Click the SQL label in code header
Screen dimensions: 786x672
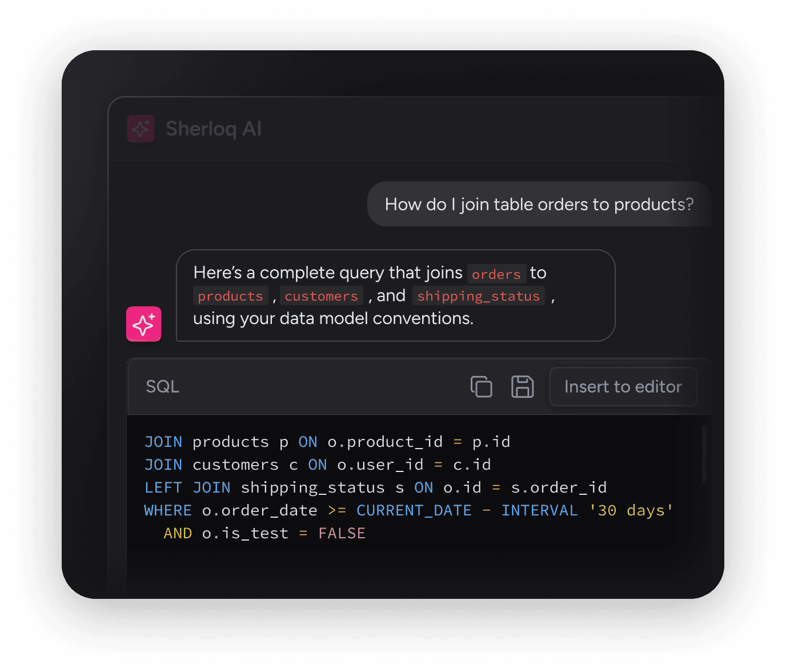pos(163,387)
